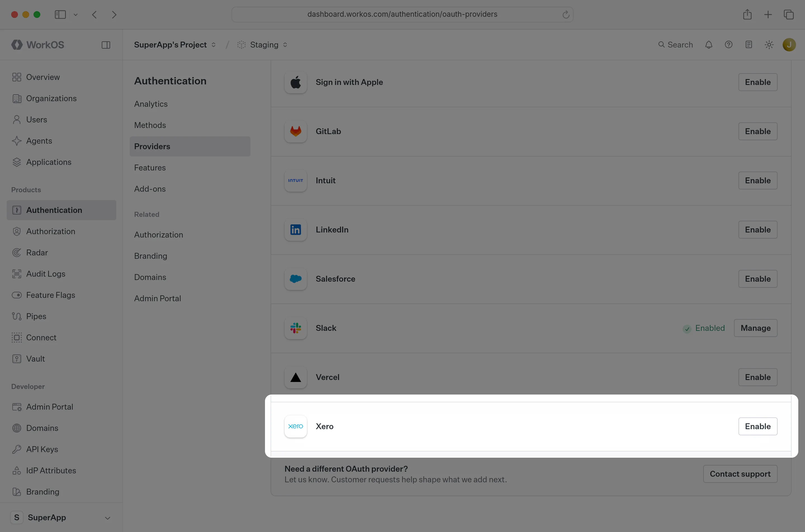
Task: Click the LinkedIn provider logo
Action: click(296, 230)
